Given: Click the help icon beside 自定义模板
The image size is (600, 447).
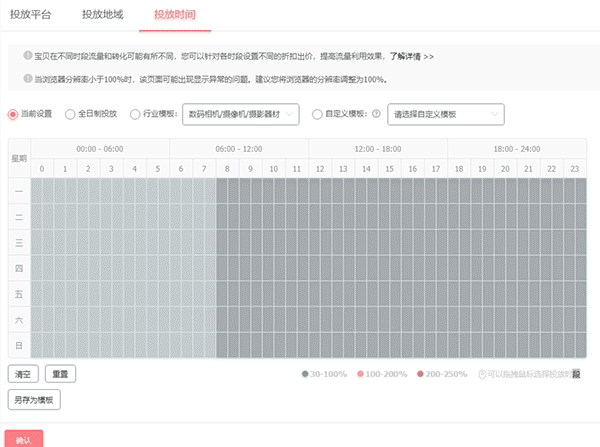Looking at the screenshot, I should tap(376, 115).
